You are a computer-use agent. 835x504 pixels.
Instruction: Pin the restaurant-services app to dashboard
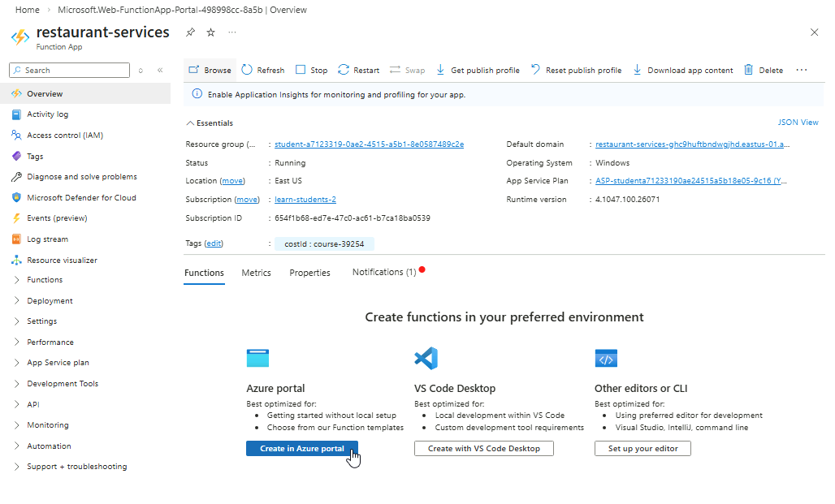click(190, 32)
